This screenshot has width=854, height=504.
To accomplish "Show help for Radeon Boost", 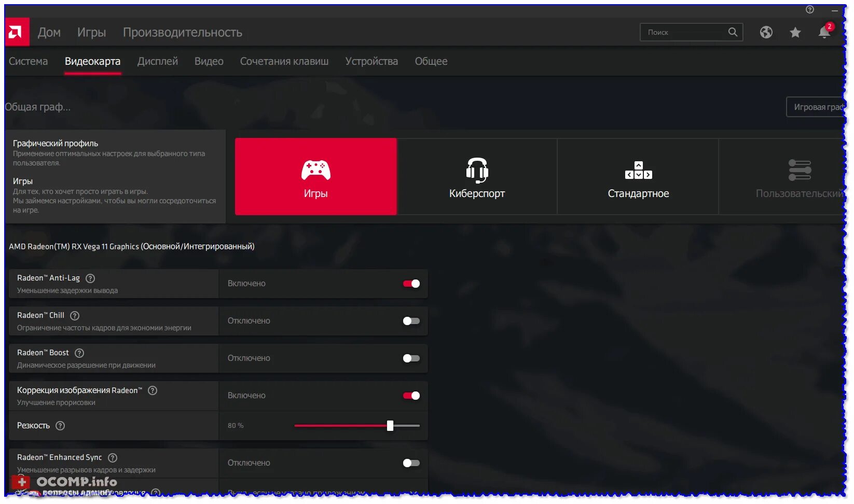I will (79, 353).
